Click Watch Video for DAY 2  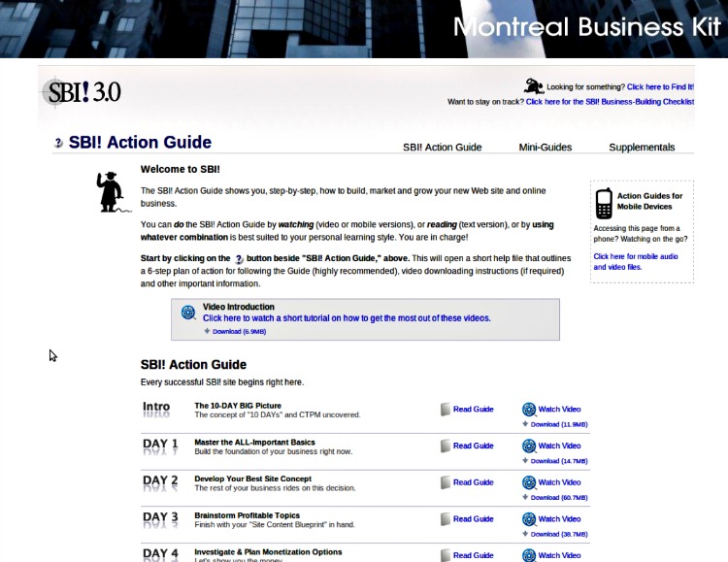pos(559,482)
